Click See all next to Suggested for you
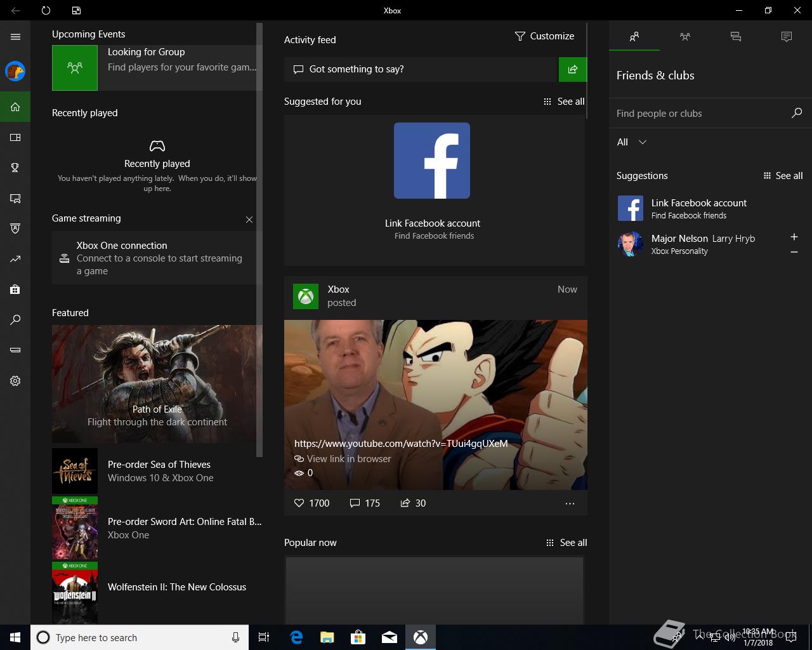Viewport: 812px width, 650px height. click(564, 102)
